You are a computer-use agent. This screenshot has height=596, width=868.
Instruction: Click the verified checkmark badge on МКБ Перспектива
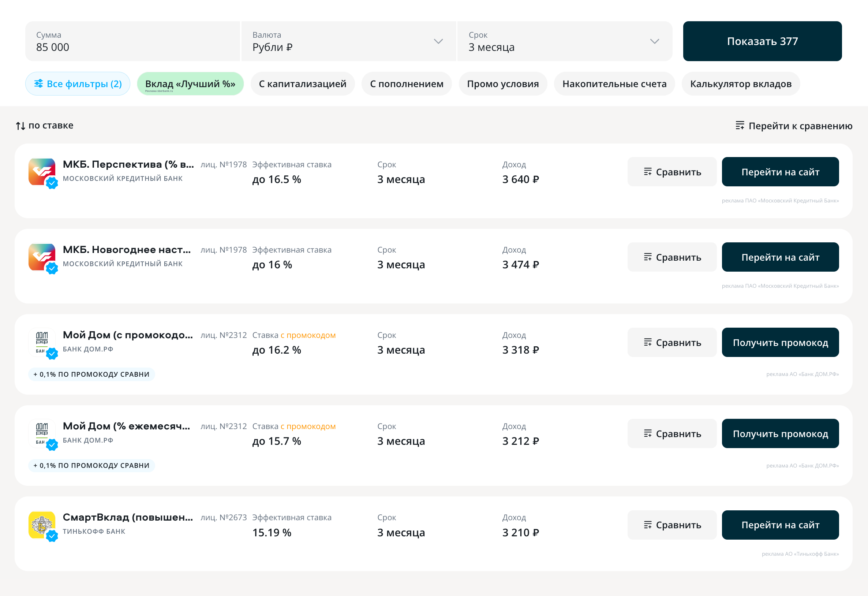pos(52,183)
